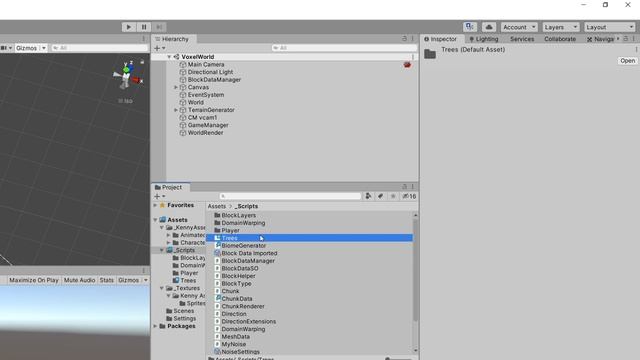Toggle Stats in Game view
Viewport: 640px width, 360px height.
tap(107, 280)
